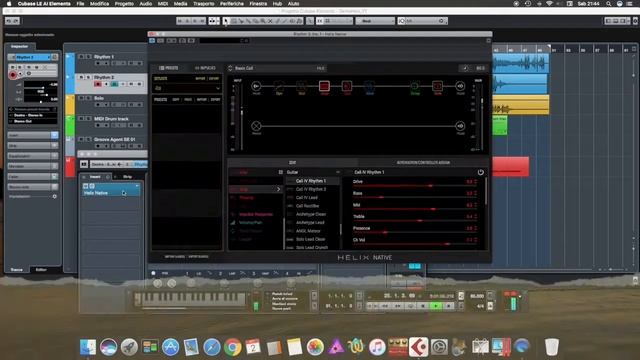Open the Helix Native plugin editor icon
640x360 pixels.
tap(92, 186)
